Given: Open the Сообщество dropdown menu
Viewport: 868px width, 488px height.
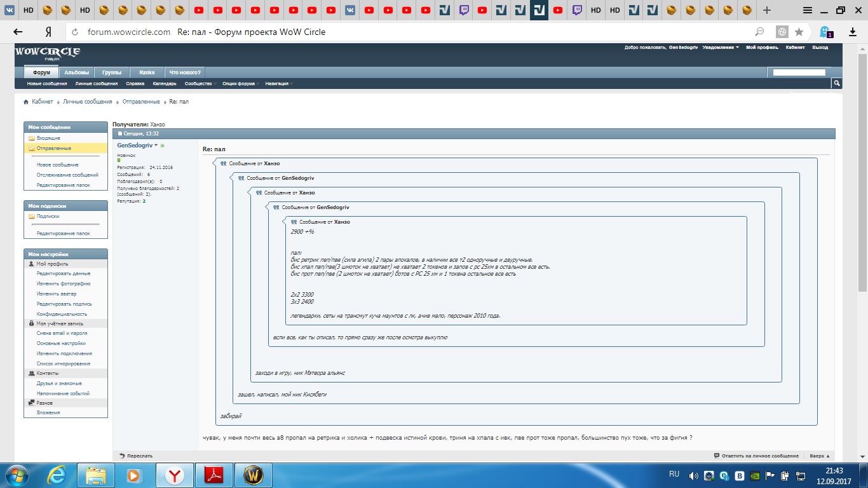Looking at the screenshot, I should [200, 84].
